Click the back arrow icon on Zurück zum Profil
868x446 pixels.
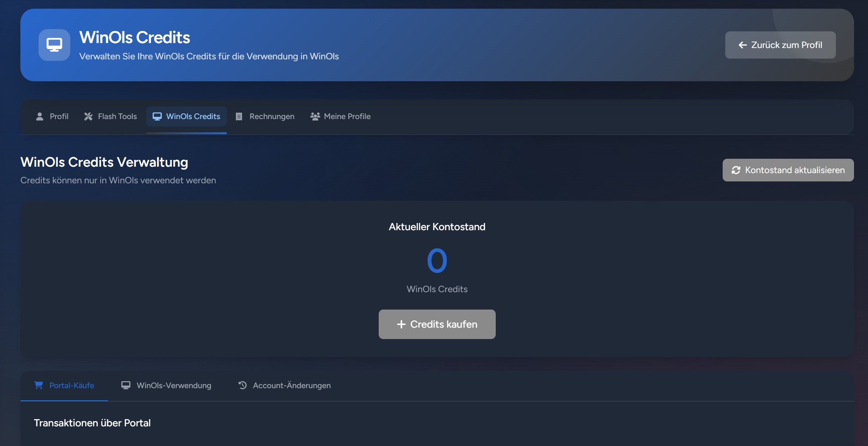pyautogui.click(x=743, y=45)
